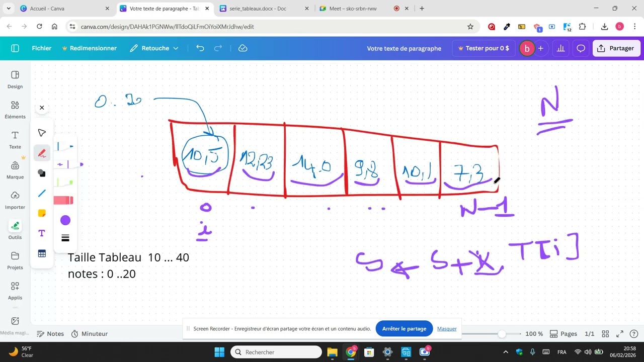Open Chrome three-dot menu

click(x=635, y=27)
